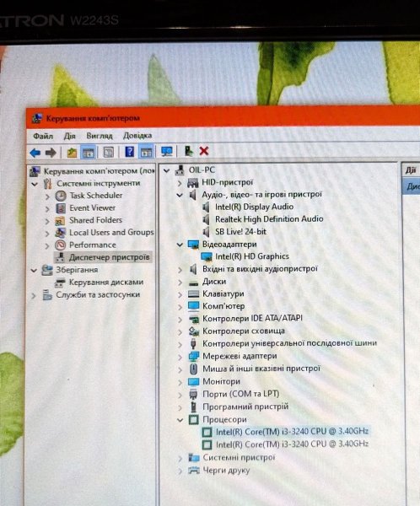Select Event Viewer in the tree
The image size is (420, 506).
pos(92,208)
